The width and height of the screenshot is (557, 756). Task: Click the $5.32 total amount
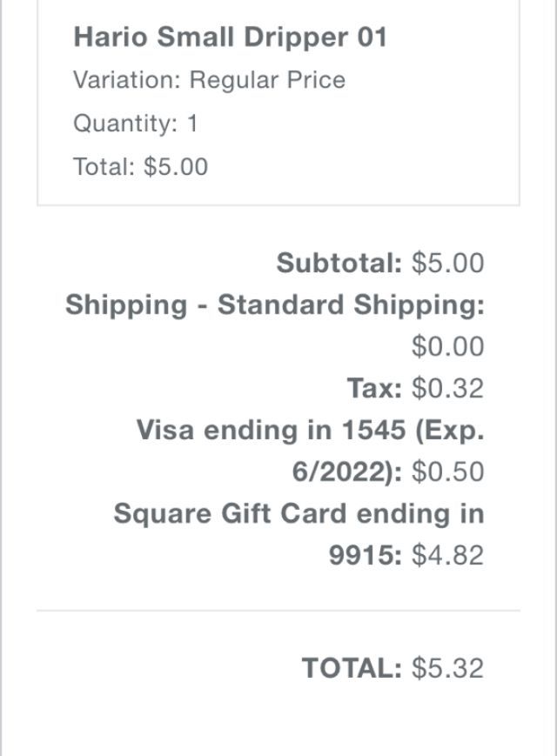[447, 668]
